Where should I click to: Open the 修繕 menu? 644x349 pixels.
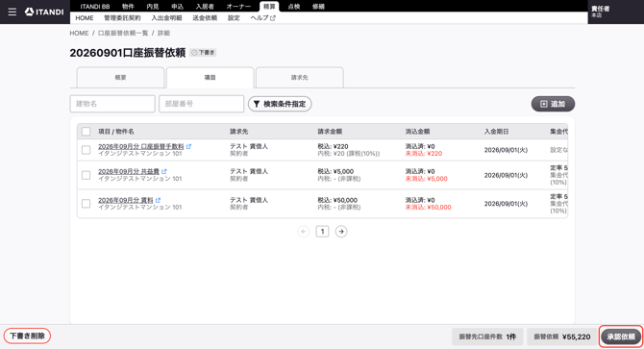pyautogui.click(x=318, y=6)
